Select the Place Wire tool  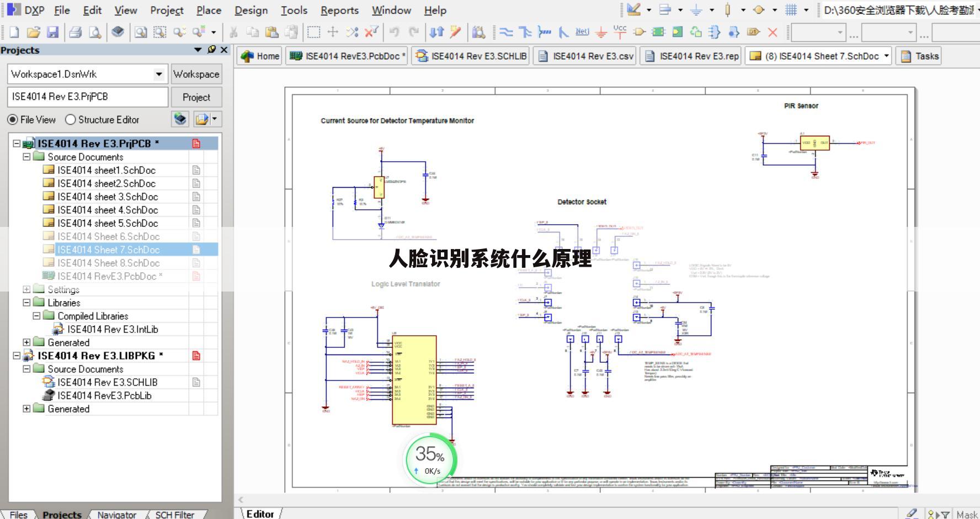pos(506,33)
